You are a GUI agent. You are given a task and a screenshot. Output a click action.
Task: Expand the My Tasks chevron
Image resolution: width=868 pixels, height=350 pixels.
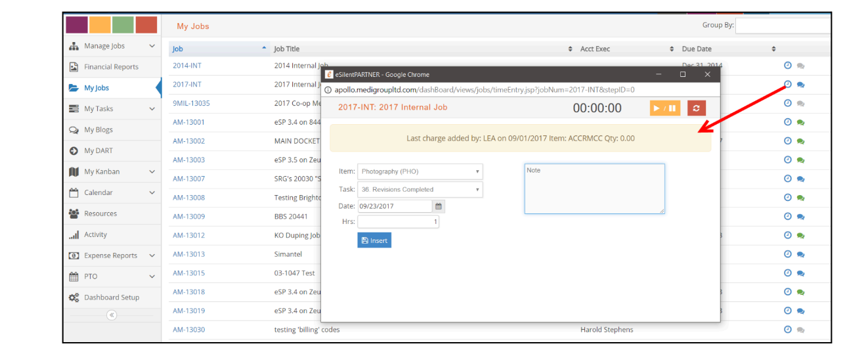(x=152, y=109)
